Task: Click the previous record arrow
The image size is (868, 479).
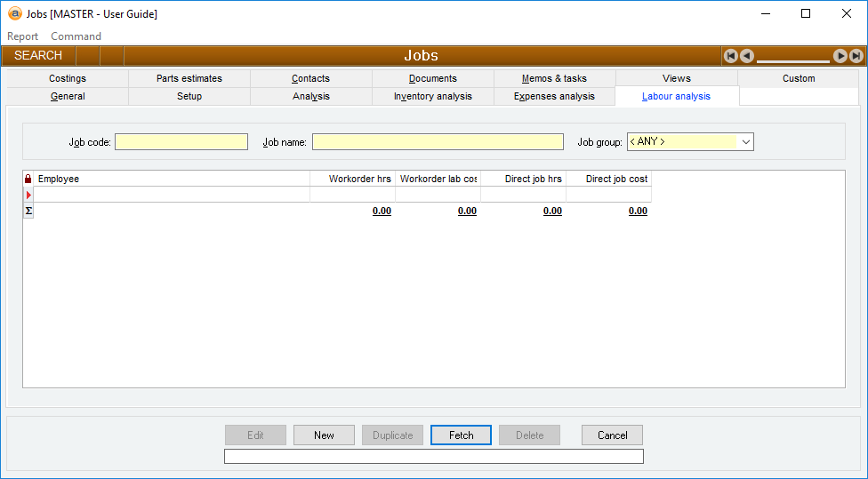Action: (747, 56)
